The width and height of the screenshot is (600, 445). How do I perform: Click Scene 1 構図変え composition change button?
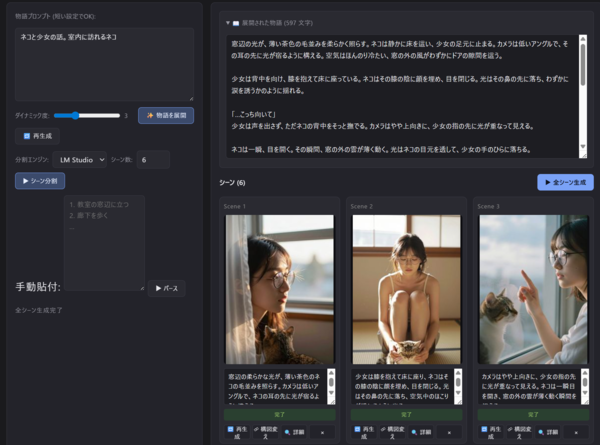coord(265,432)
